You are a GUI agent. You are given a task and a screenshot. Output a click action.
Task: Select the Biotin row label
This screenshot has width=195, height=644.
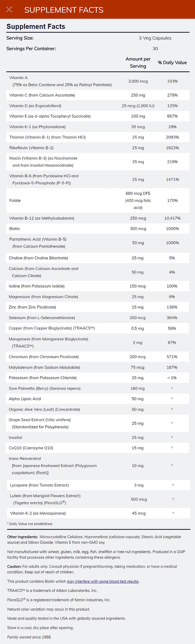coord(14,229)
